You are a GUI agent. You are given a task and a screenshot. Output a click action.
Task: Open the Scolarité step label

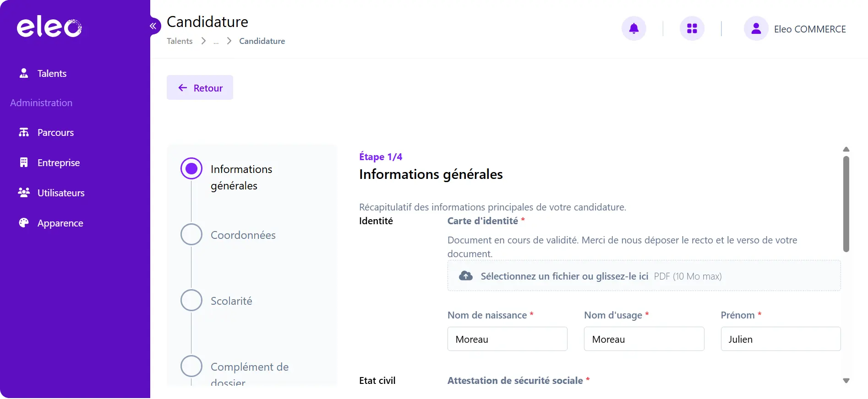231,301
